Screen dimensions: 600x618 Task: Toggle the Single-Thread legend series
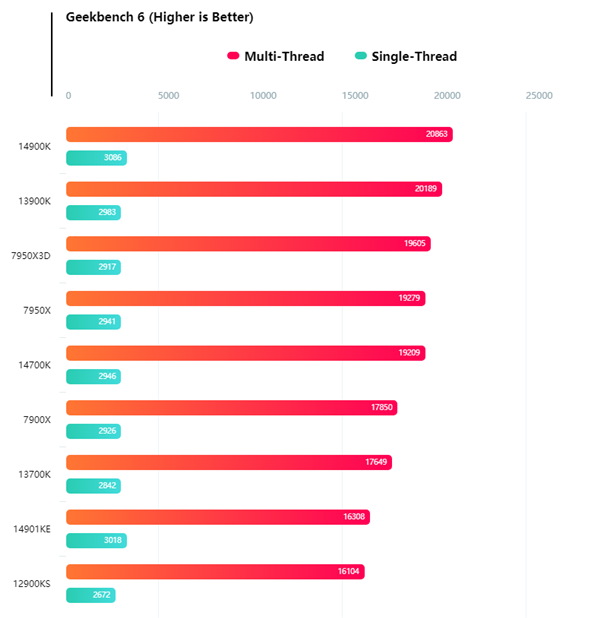point(413,57)
